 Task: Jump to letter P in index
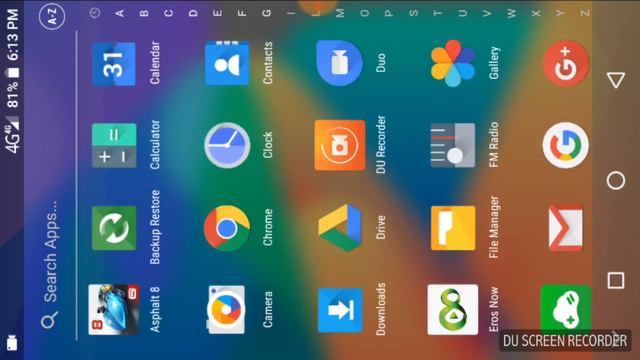(389, 13)
